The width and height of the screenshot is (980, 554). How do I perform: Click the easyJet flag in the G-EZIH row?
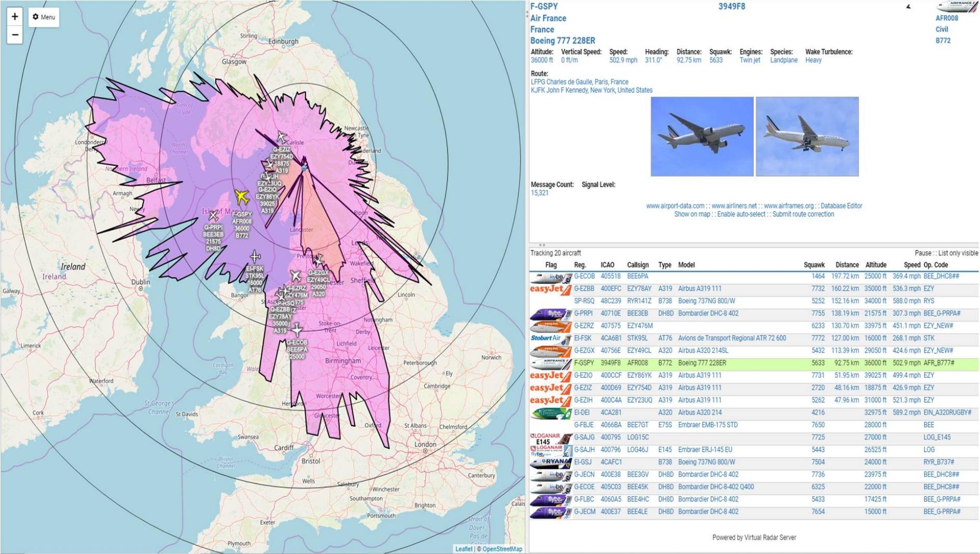[x=550, y=401]
